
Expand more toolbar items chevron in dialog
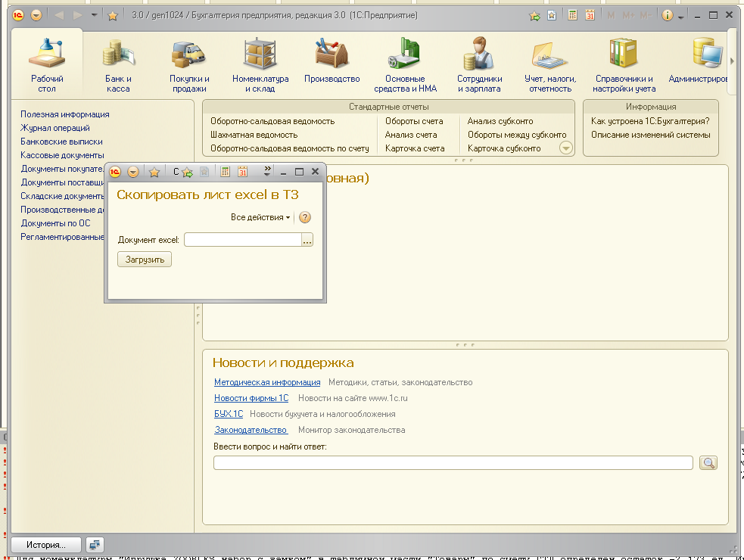[x=267, y=171]
